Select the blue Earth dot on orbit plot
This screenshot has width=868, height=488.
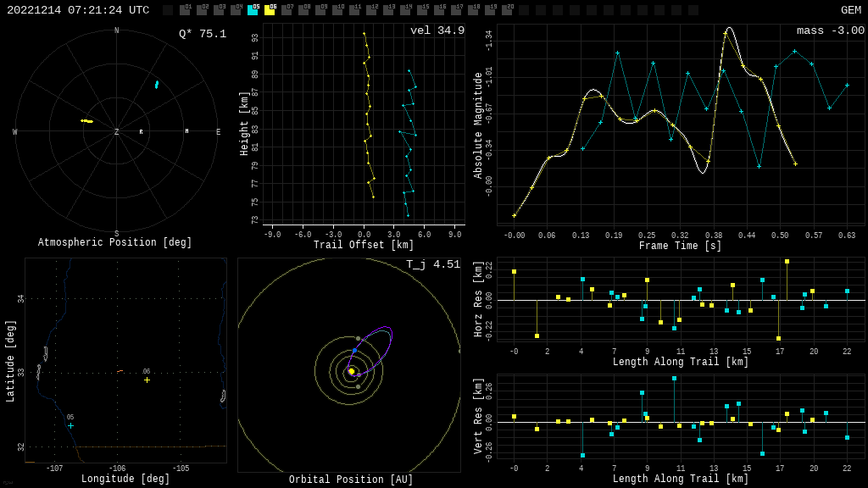(x=354, y=350)
